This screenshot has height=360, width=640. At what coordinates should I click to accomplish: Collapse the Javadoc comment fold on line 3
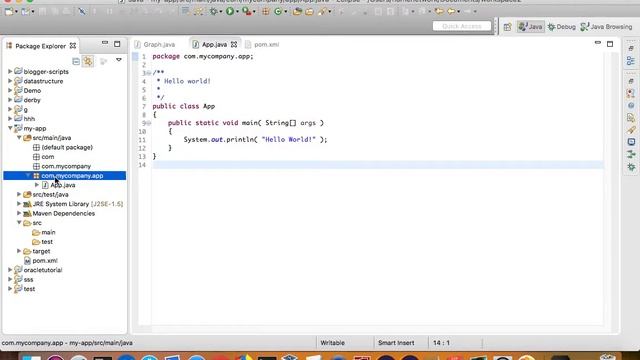click(x=149, y=73)
